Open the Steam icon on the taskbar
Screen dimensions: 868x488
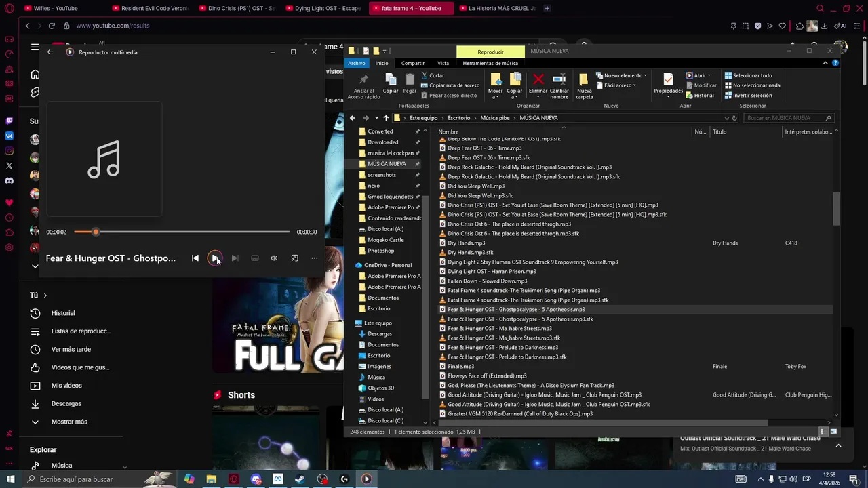click(299, 479)
